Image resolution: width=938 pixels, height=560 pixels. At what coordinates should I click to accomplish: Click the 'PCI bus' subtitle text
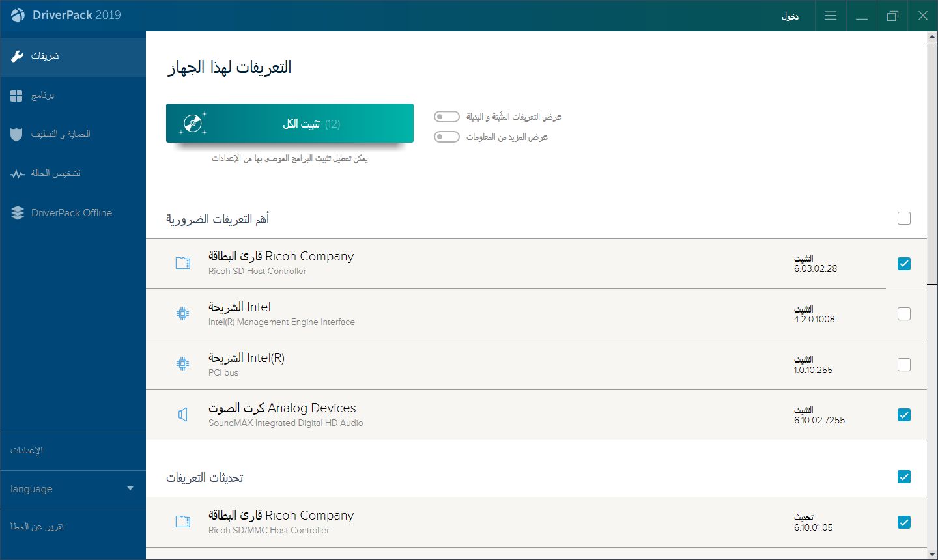click(x=223, y=373)
